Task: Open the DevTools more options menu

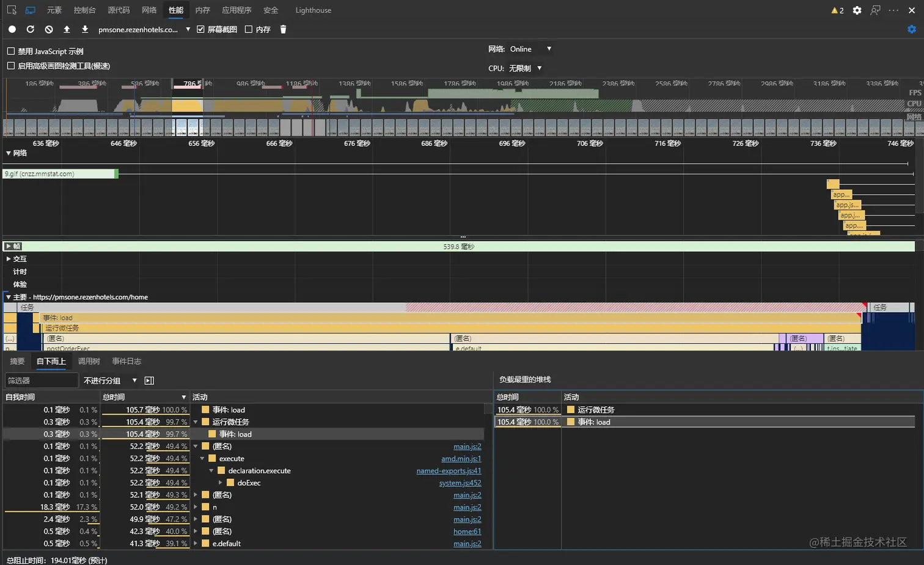Action: [893, 10]
